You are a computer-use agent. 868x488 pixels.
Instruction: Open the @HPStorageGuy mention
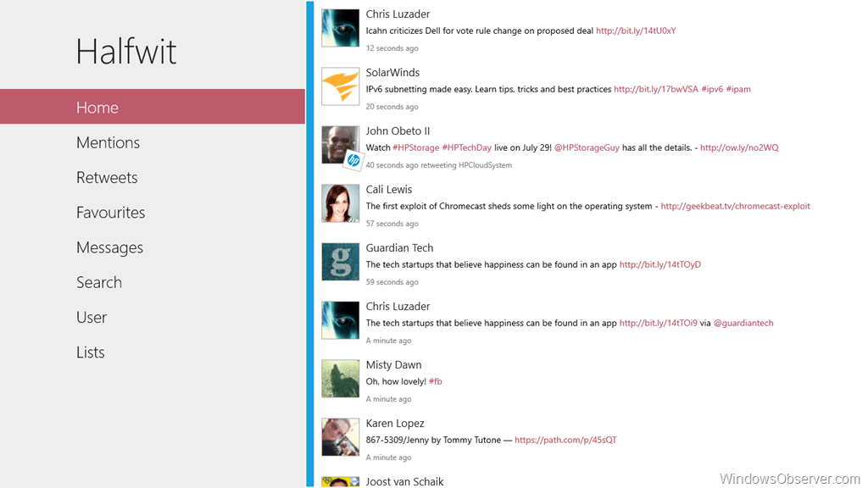587,147
